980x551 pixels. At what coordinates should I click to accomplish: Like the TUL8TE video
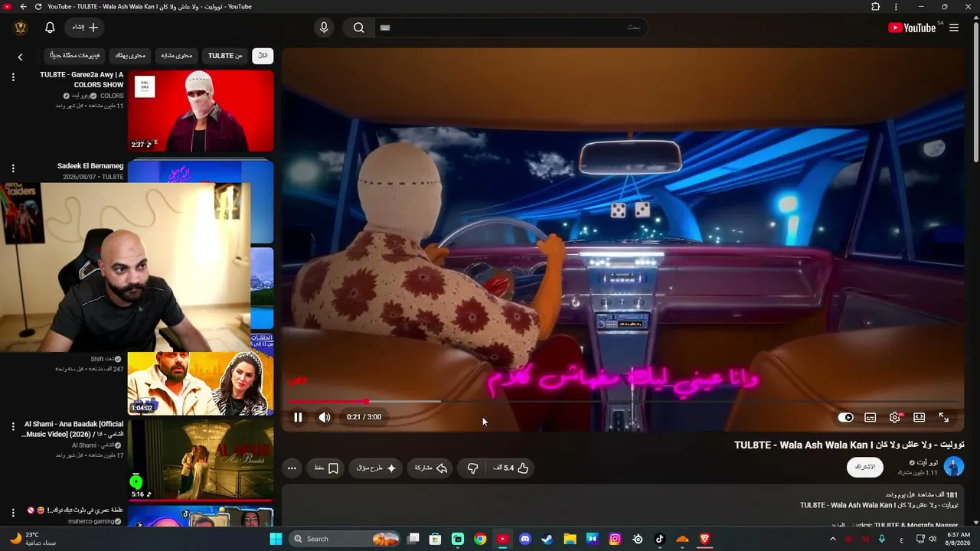[x=512, y=468]
